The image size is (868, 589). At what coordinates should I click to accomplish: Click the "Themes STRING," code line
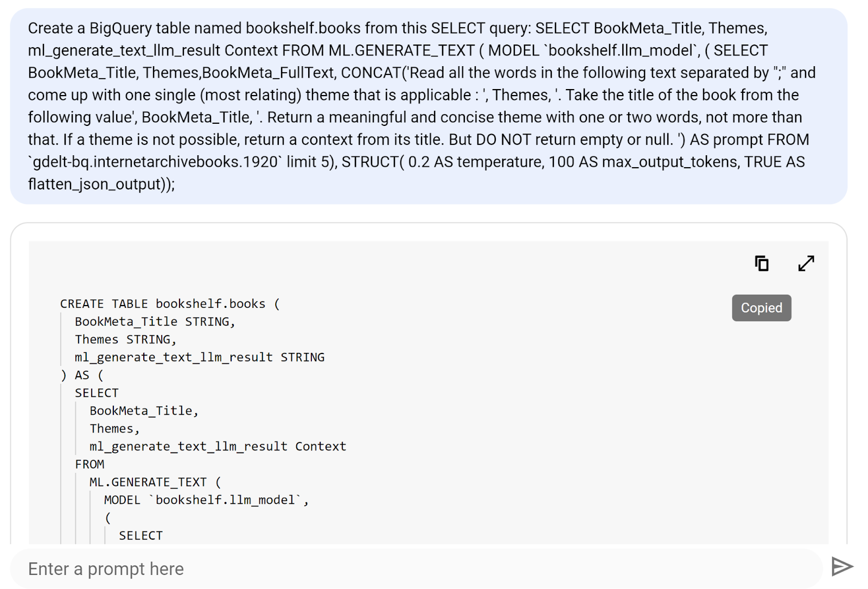coord(125,340)
